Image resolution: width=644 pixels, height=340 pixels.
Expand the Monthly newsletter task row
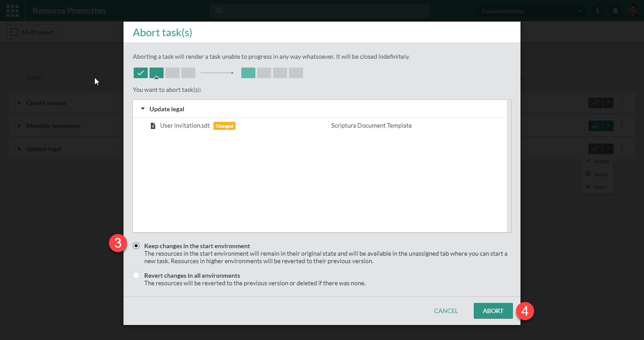click(19, 126)
